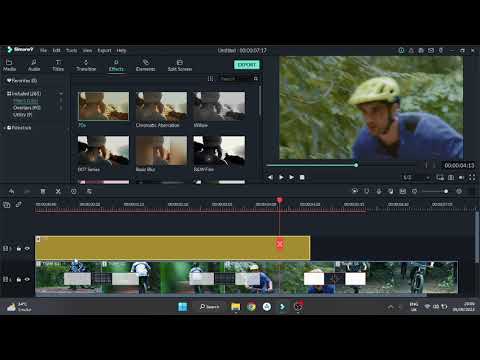The width and height of the screenshot is (480, 360).
Task: Open the Split Screen tab
Action: point(180,65)
